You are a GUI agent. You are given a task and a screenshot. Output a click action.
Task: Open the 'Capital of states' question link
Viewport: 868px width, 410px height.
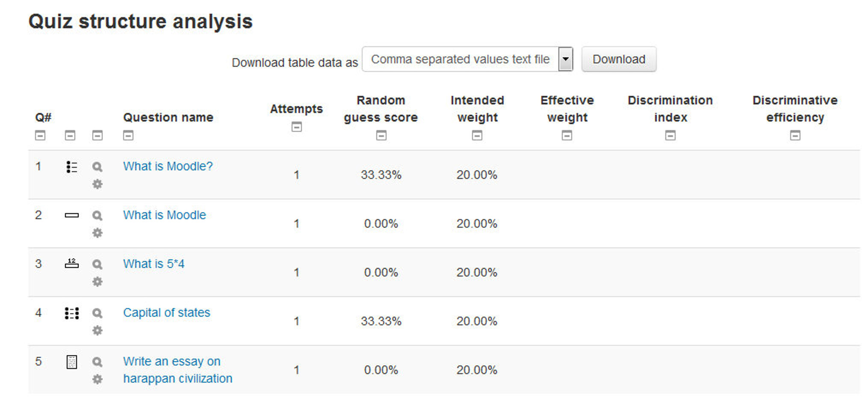click(x=166, y=313)
